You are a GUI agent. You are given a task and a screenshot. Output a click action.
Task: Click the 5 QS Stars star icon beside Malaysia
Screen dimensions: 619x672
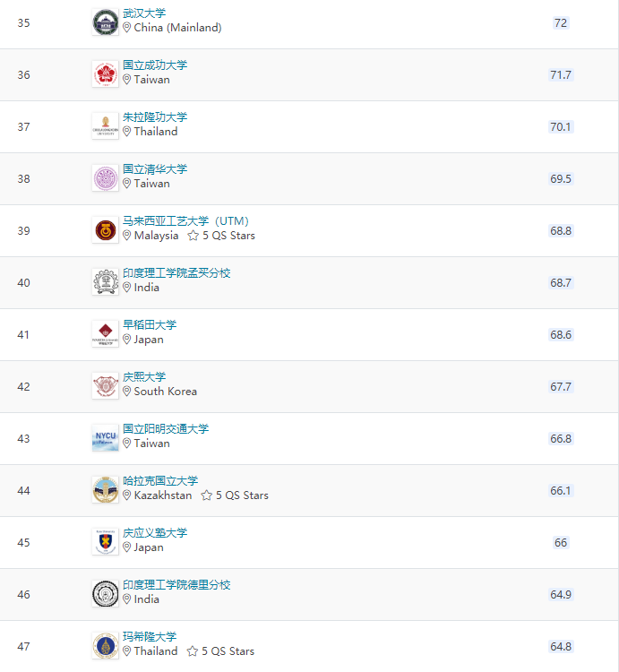click(x=193, y=236)
